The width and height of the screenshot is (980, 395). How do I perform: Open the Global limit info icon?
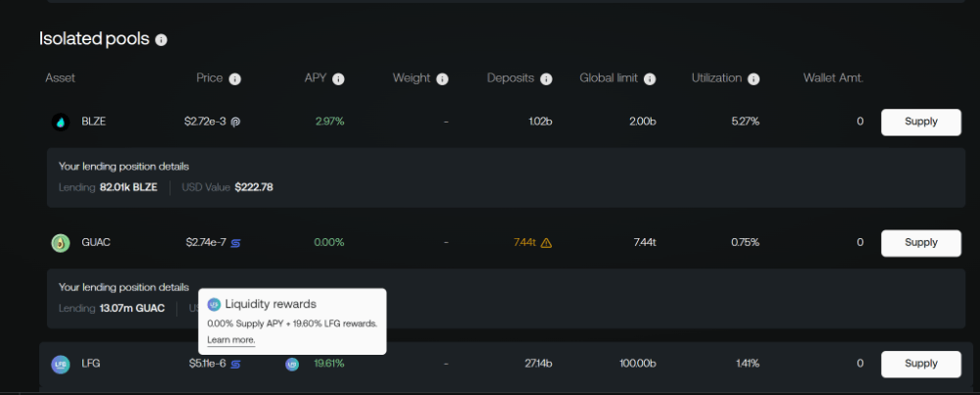pos(650,78)
